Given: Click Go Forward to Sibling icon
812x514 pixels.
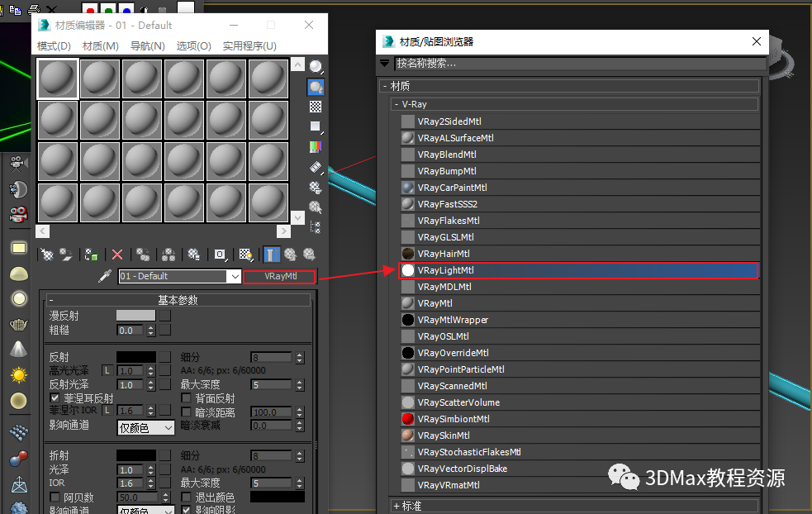Looking at the screenshot, I should (x=309, y=255).
